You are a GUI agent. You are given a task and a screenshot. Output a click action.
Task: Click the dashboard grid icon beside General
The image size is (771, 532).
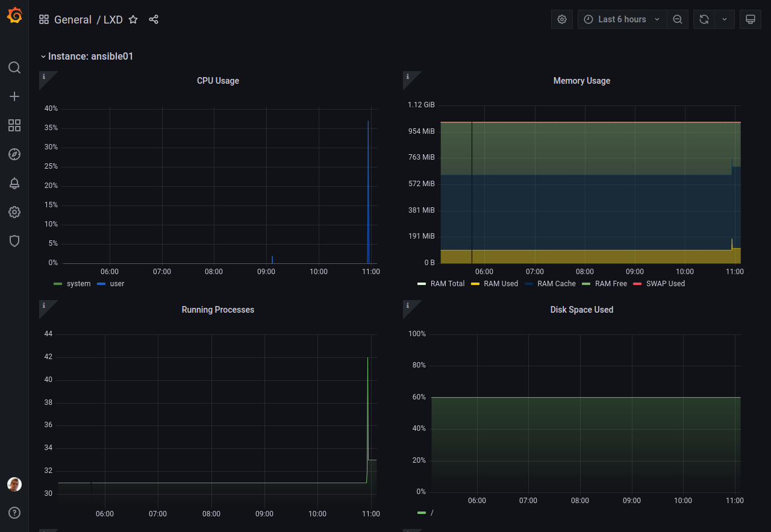(x=44, y=19)
